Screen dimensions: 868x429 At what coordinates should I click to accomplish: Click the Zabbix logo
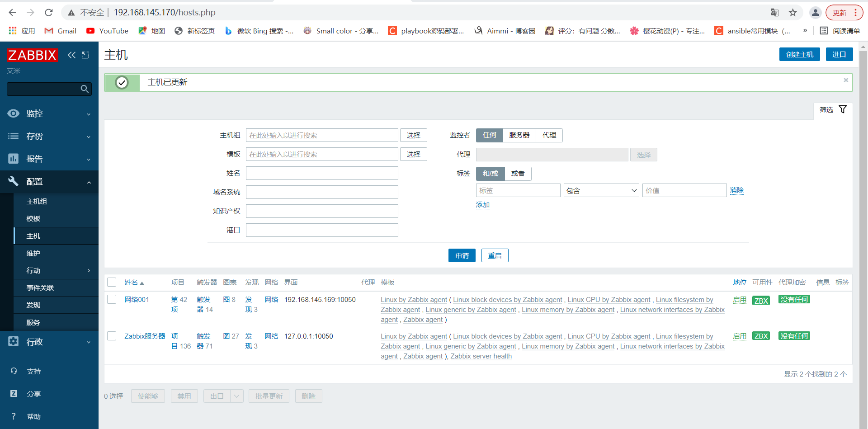pos(32,55)
